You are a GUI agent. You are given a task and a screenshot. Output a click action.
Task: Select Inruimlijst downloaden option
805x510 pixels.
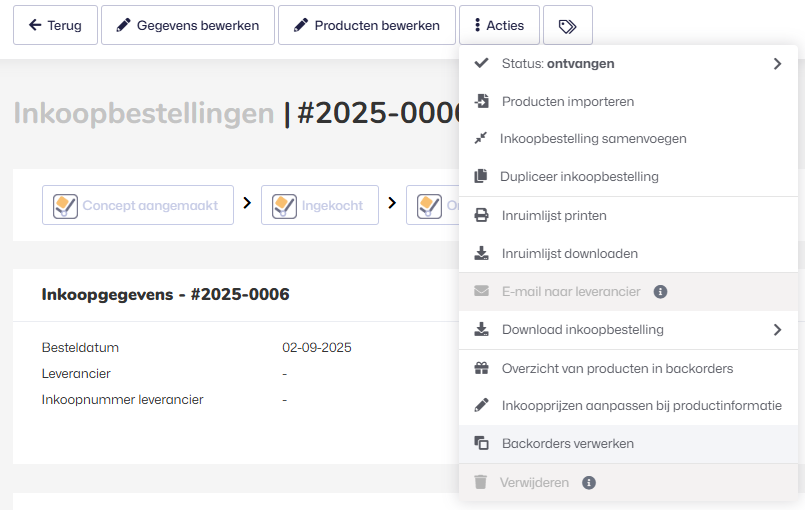click(569, 254)
